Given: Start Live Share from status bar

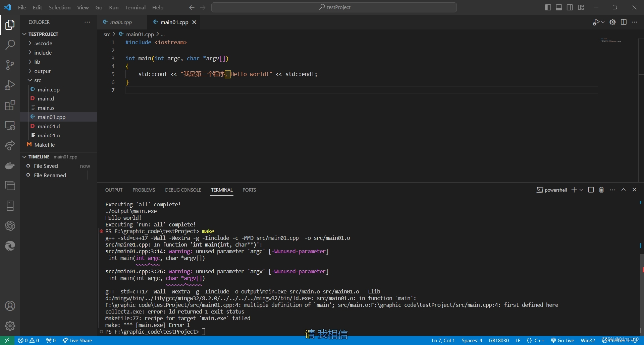Looking at the screenshot, I should pyautogui.click(x=77, y=340).
